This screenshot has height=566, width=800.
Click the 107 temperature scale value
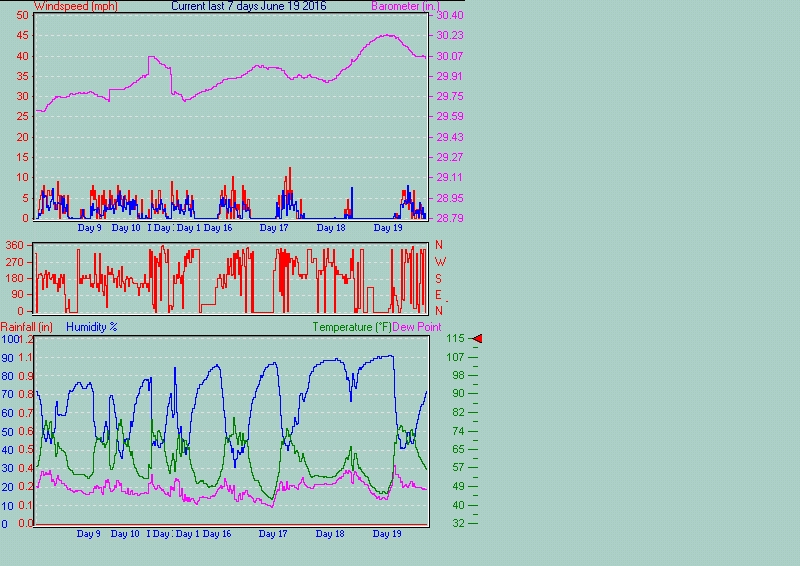456,357
